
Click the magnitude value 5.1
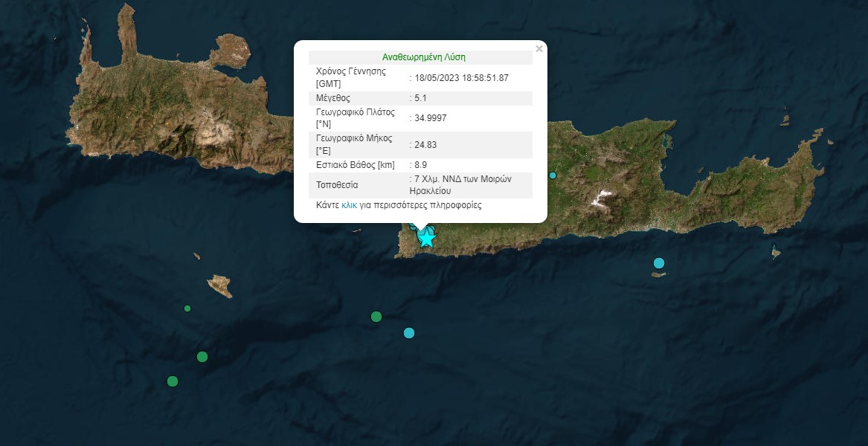pyautogui.click(x=421, y=98)
